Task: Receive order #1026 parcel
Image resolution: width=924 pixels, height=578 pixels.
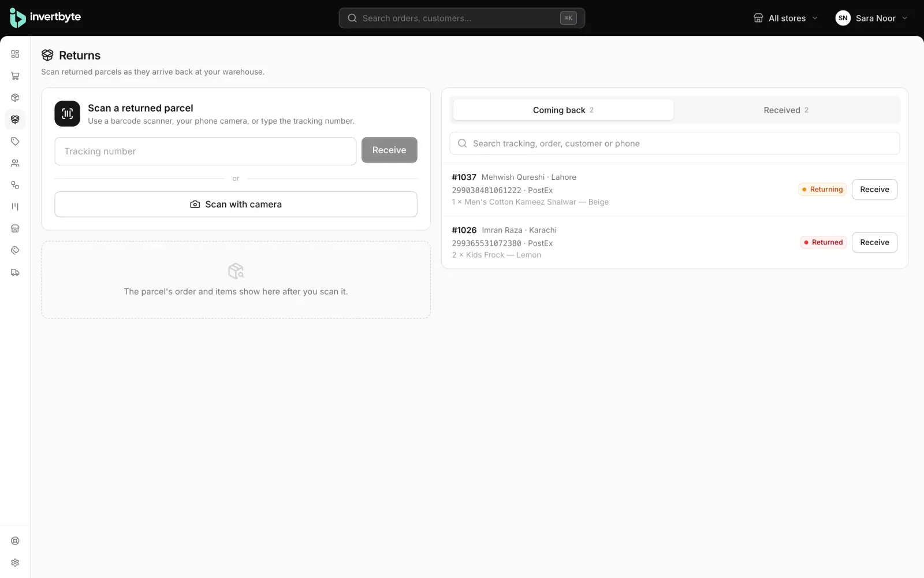Action: click(874, 242)
